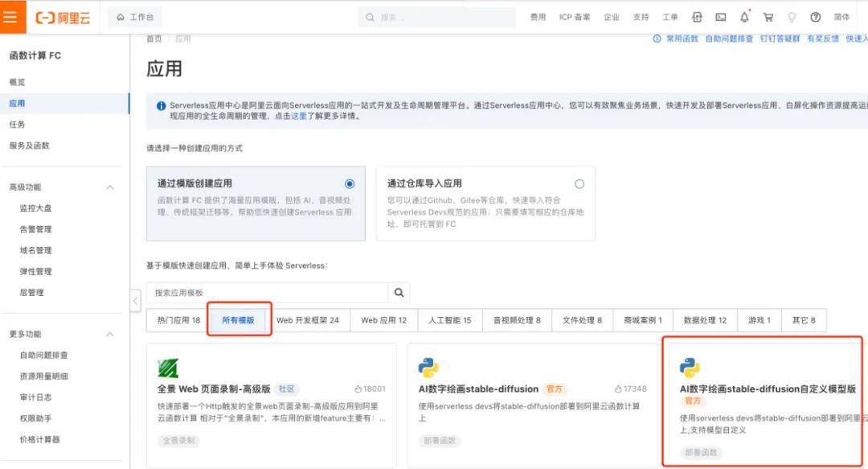Open the 支持 menu
Image resolution: width=868 pixels, height=469 pixels.
[x=641, y=17]
